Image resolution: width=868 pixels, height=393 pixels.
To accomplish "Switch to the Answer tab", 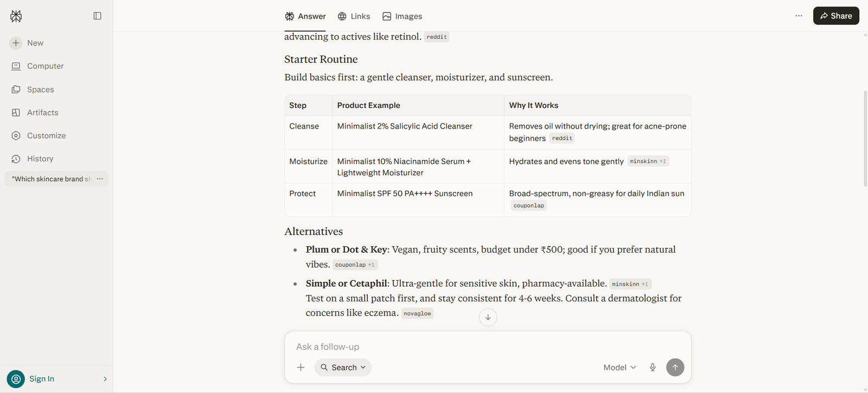I will point(305,16).
